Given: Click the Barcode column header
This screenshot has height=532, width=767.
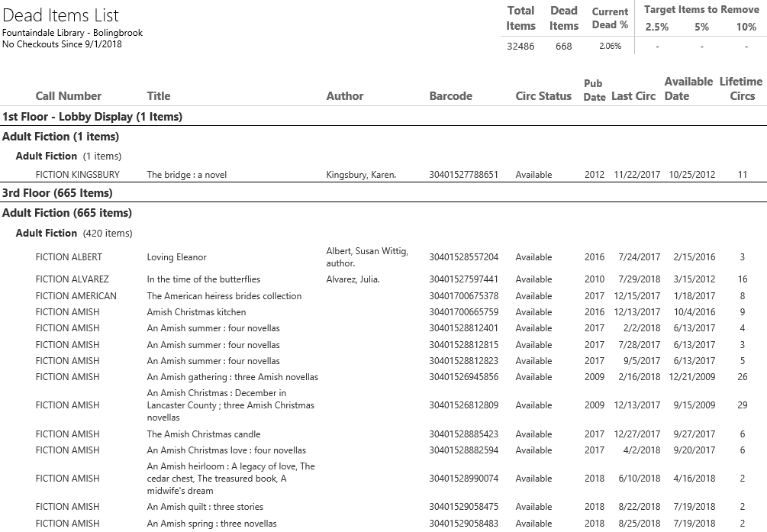Looking at the screenshot, I should click(450, 96).
